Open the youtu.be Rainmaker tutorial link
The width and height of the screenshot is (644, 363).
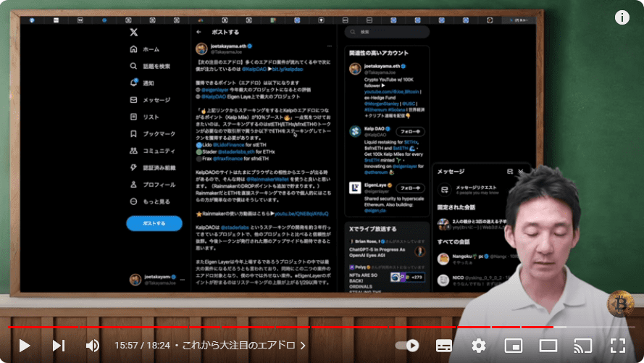point(301,214)
